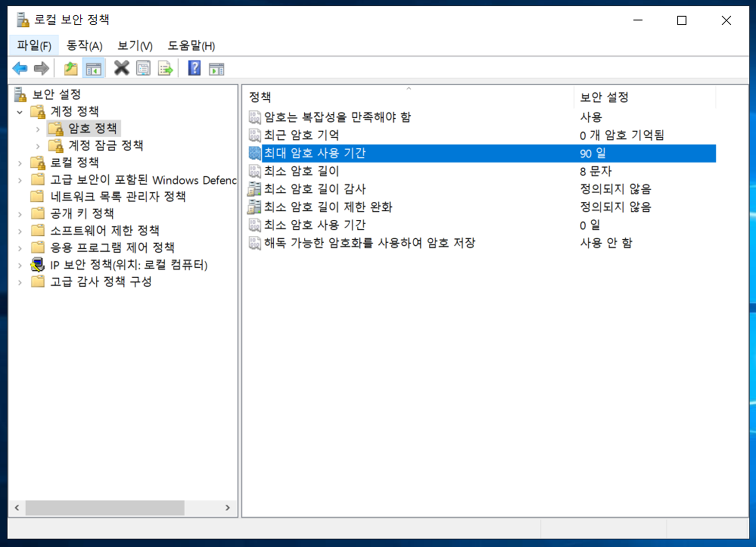Sort by the 정책 column header
This screenshot has width=756, height=547.
click(x=408, y=97)
